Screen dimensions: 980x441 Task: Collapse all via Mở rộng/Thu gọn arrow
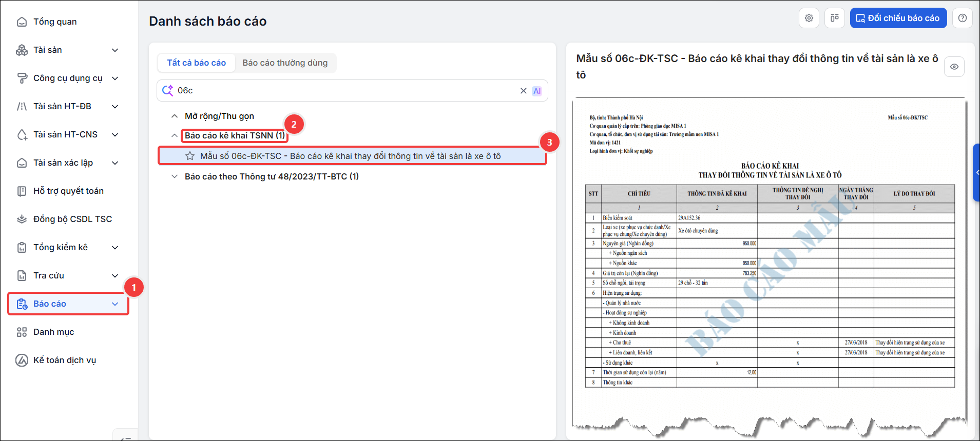pos(175,116)
